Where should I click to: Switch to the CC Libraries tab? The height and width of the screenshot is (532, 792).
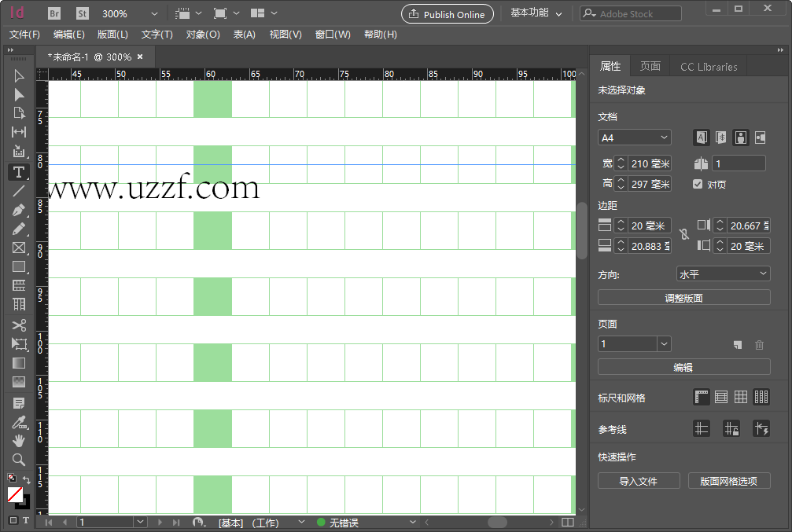click(x=709, y=67)
